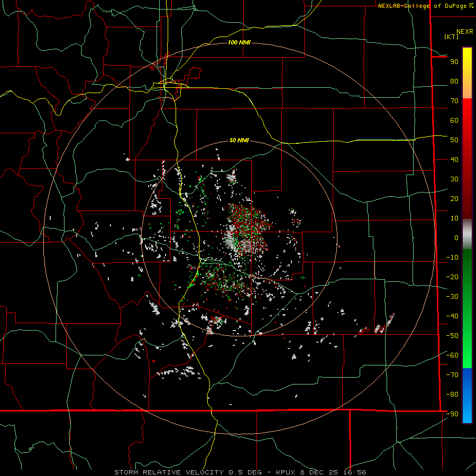This screenshot has height=476, width=476.
Task: Click the -70 value on velocity scale
Action: point(452,375)
